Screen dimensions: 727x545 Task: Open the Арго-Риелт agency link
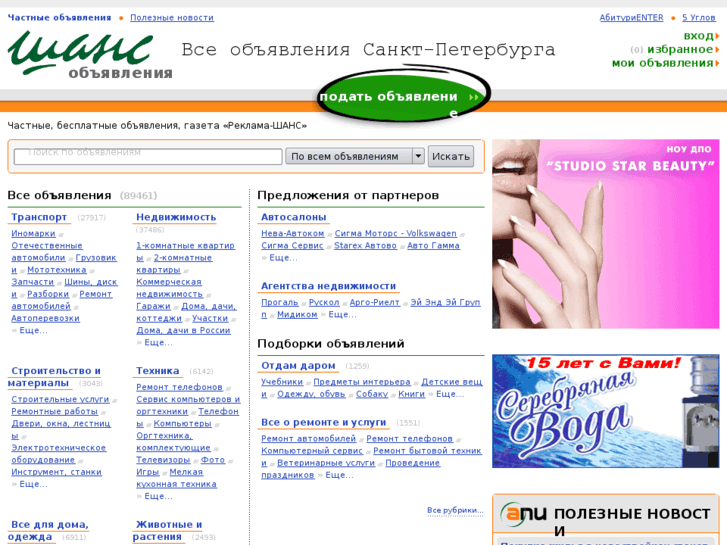tap(375, 302)
